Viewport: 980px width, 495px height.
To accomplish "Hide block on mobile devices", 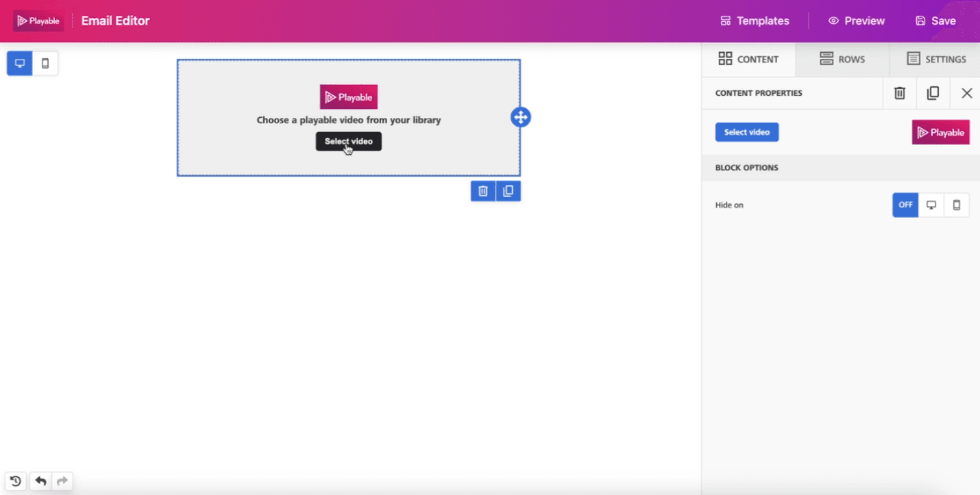I will 956,205.
